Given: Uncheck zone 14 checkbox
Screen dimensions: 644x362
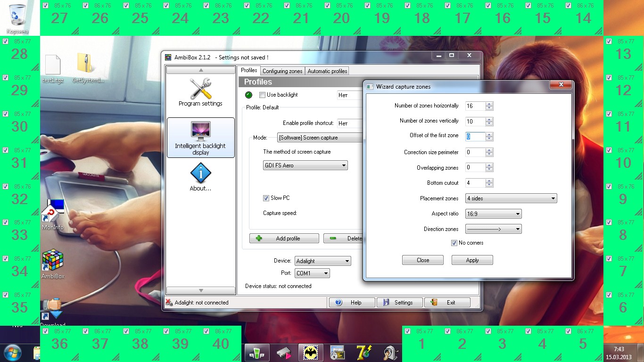Looking at the screenshot, I should point(569,6).
